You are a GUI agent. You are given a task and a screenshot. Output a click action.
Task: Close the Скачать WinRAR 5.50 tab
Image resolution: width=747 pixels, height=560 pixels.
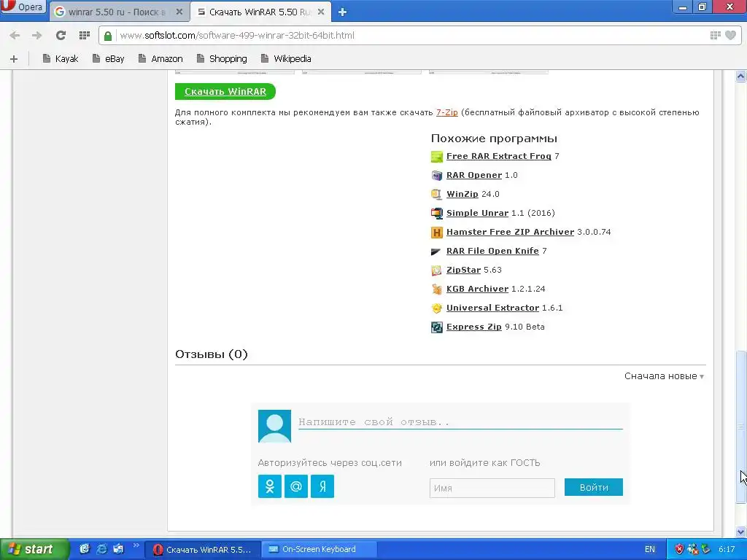coord(321,12)
